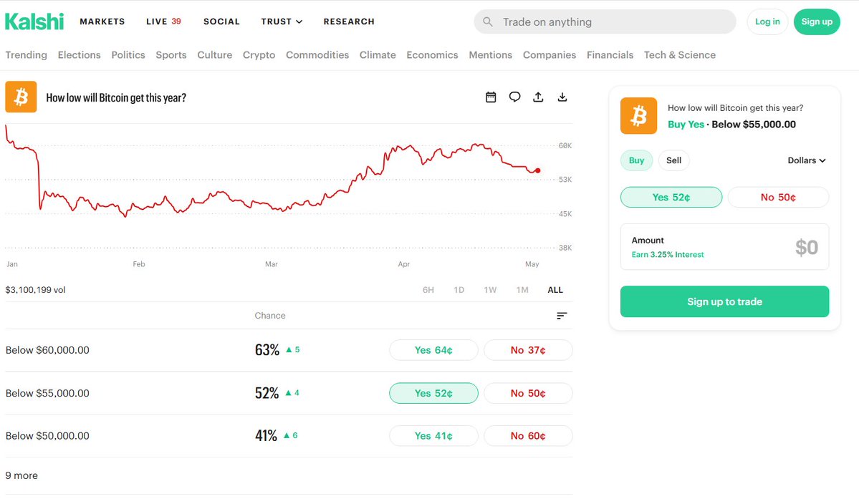Switch chart range to 1D

pos(459,290)
